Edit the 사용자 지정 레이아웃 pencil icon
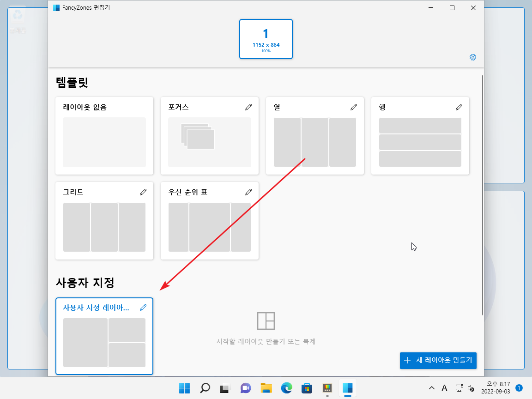The image size is (532, 399). (x=143, y=308)
